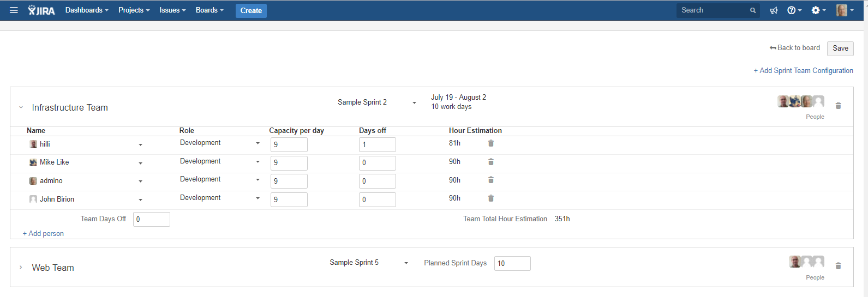Click the Team Days Off field
Viewport: 868px width, 297px height.
151,219
